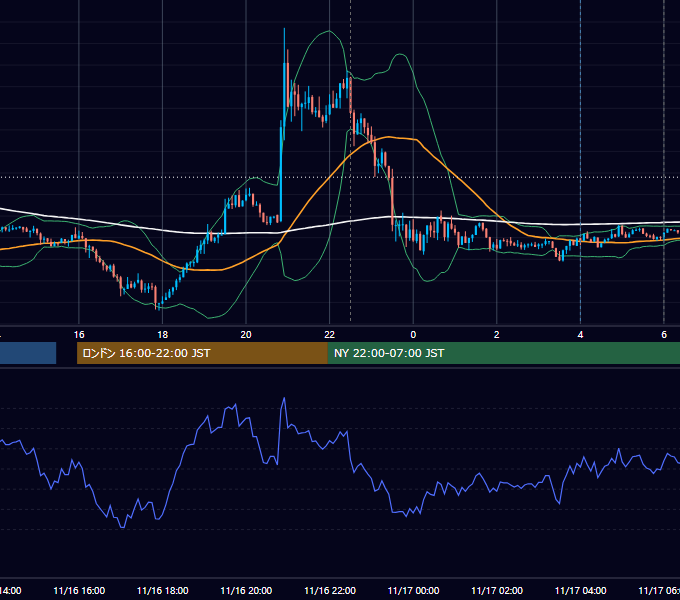Click the hour label 20 under the price chart
Viewport: 680px width, 600px height.
pyautogui.click(x=246, y=335)
